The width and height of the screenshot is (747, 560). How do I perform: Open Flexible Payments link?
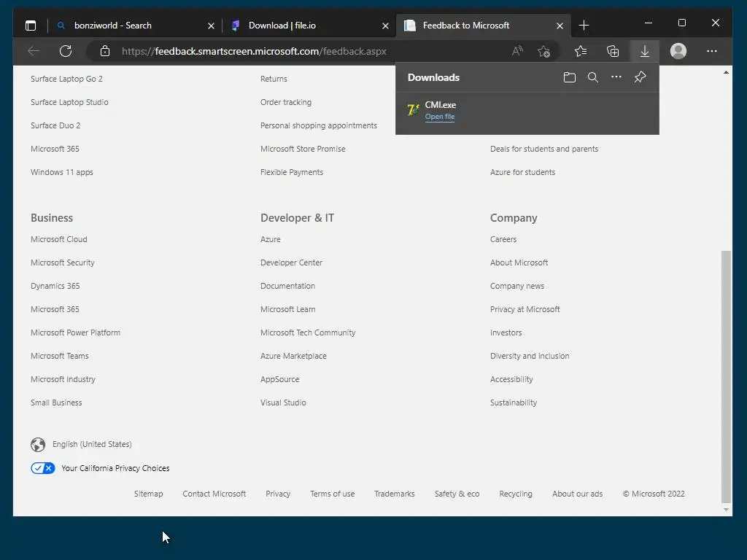pos(292,172)
